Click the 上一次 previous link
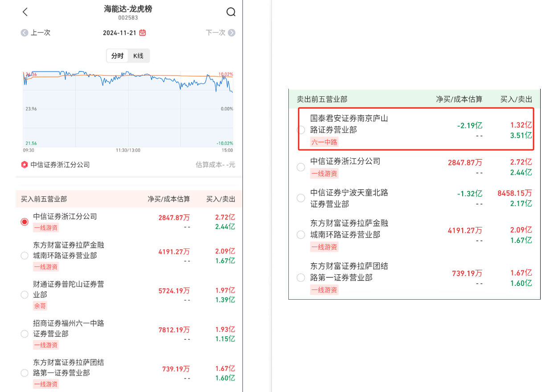 (x=40, y=33)
